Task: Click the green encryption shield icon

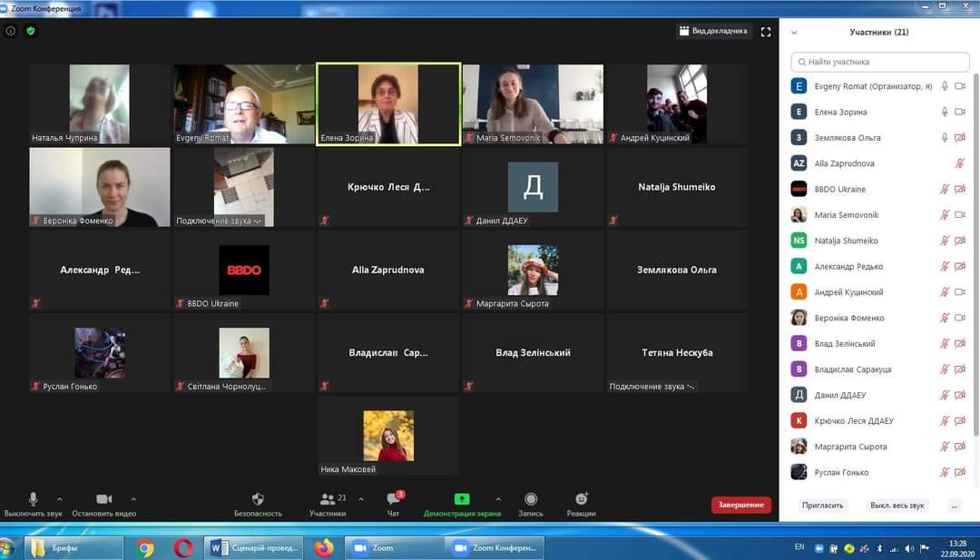Action: (30, 31)
